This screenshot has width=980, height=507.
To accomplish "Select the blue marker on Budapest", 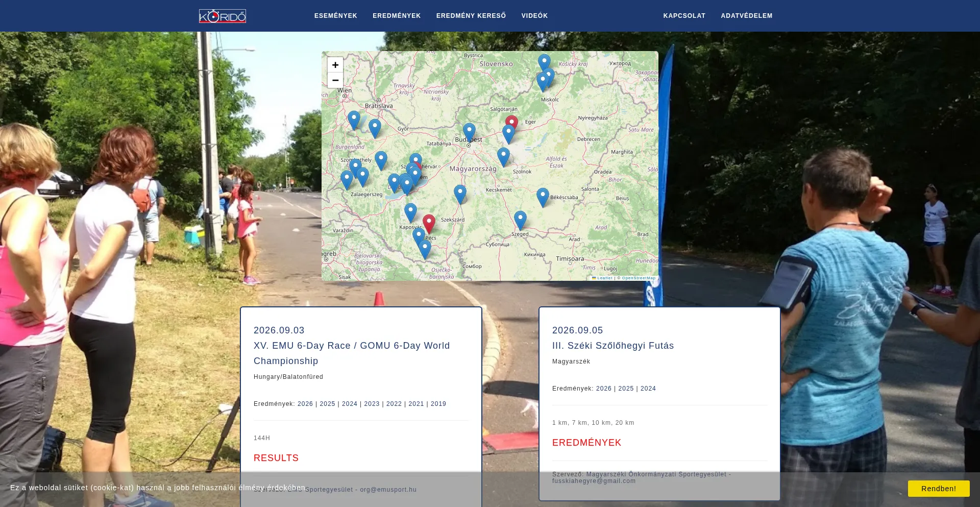I will tap(469, 132).
